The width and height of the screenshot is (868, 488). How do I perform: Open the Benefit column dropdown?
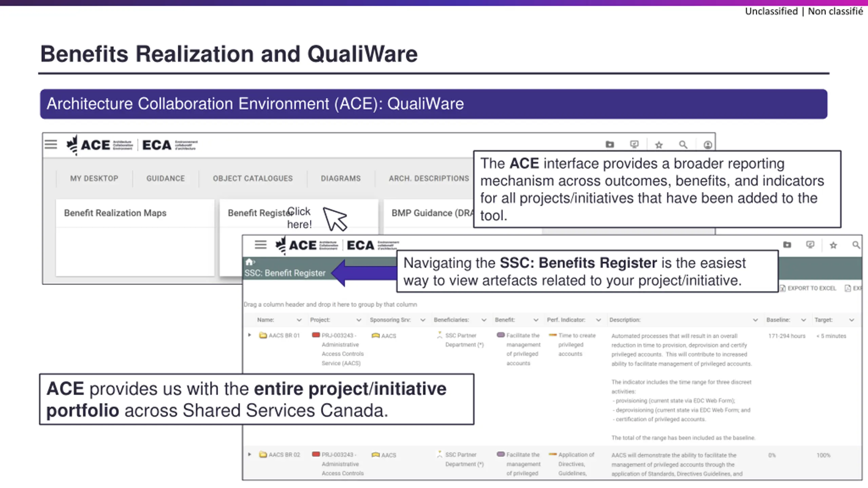click(x=536, y=320)
